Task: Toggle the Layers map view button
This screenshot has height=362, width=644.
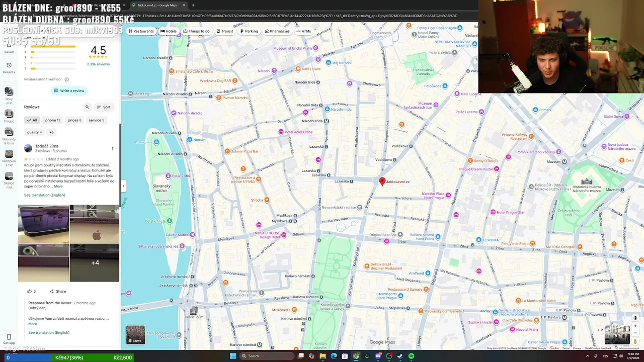Action: click(x=135, y=335)
